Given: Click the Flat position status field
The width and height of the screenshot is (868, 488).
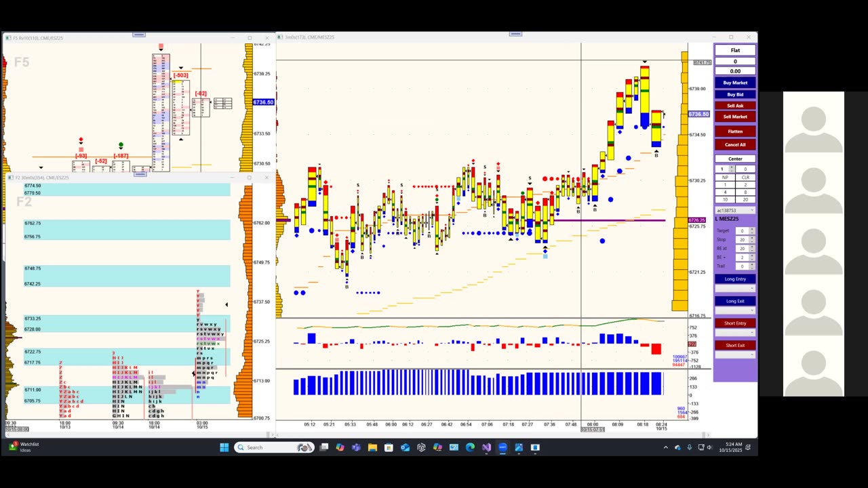Looking at the screenshot, I should (x=735, y=50).
